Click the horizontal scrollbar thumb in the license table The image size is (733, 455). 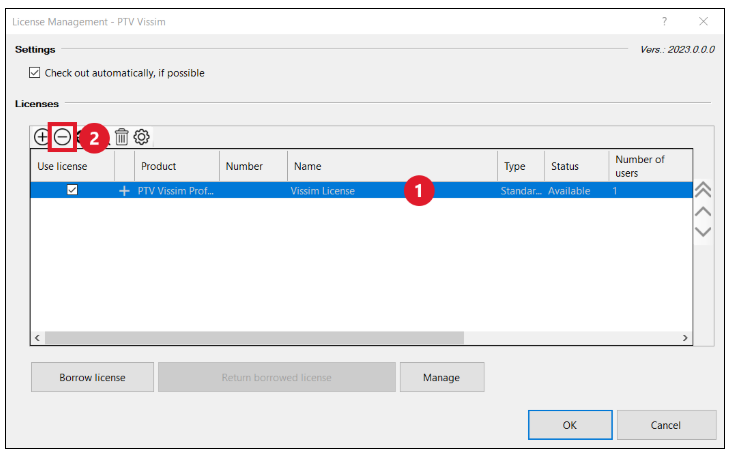tap(254, 338)
